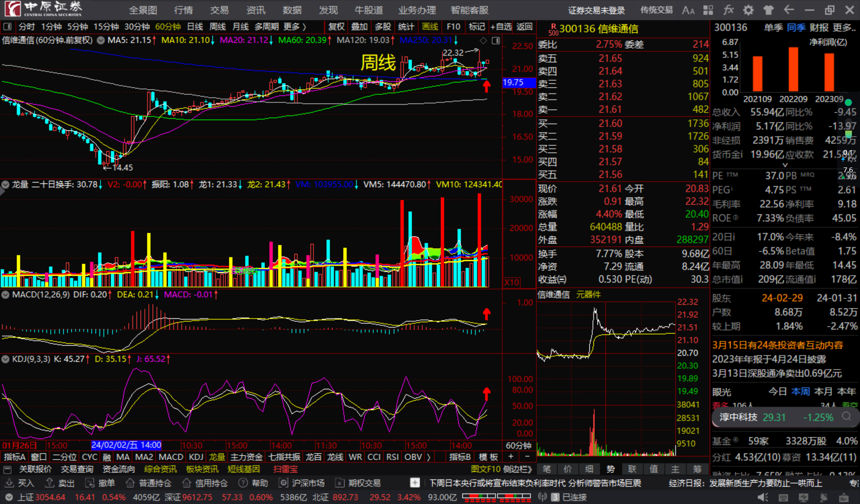Toggle the KDJ panel round arrow button
The height and width of the screenshot is (504, 860).
pos(5,359)
